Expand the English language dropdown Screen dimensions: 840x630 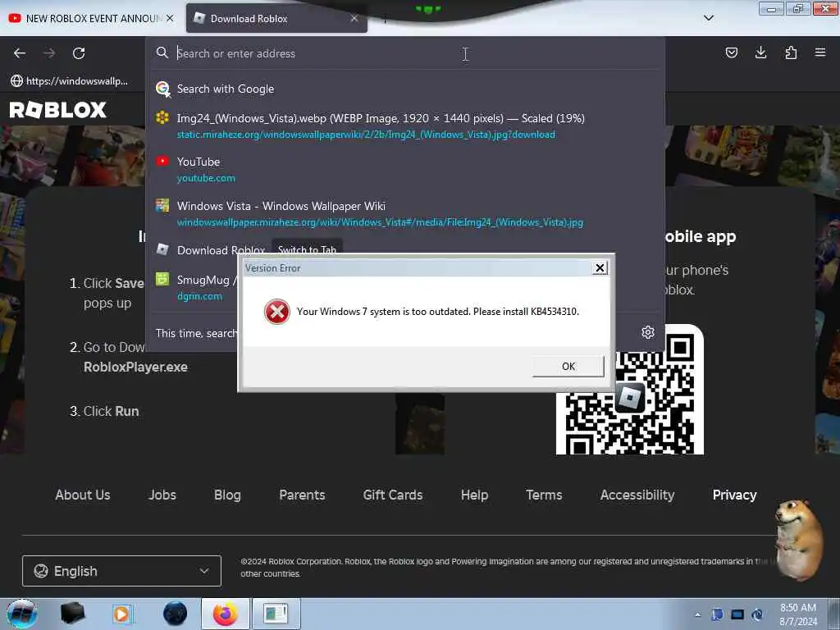click(x=121, y=571)
